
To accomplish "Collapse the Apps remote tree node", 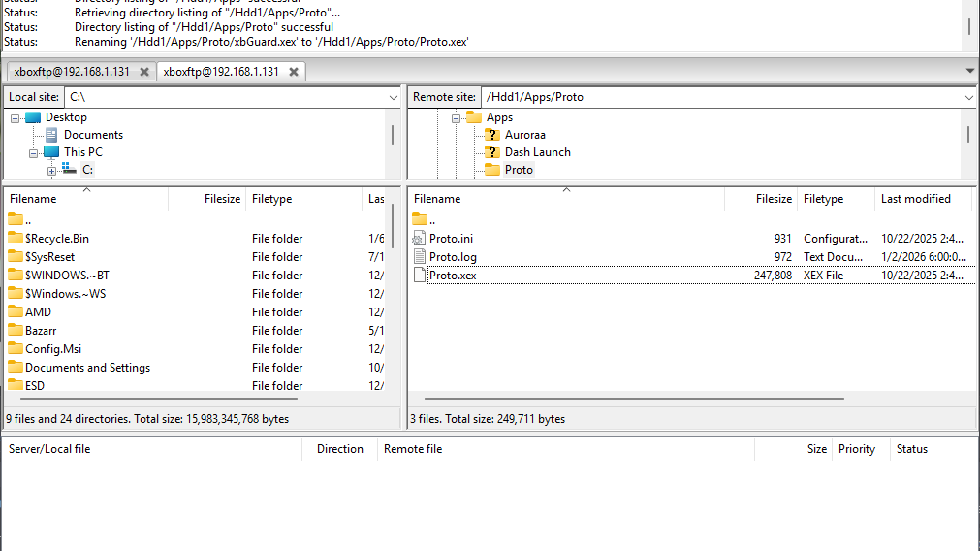I will [456, 118].
